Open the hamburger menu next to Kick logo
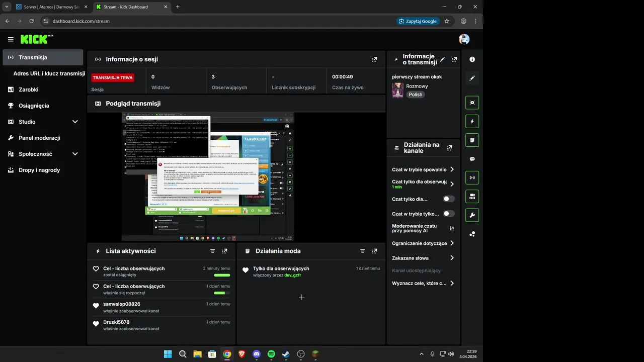The height and width of the screenshot is (362, 644). (11, 39)
